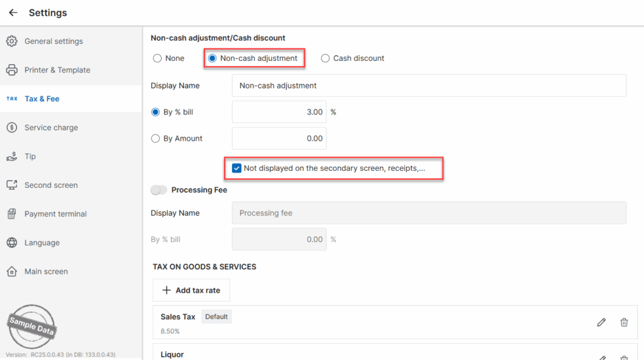Click Add tax rate button
This screenshot has width=644, height=360.
(191, 290)
